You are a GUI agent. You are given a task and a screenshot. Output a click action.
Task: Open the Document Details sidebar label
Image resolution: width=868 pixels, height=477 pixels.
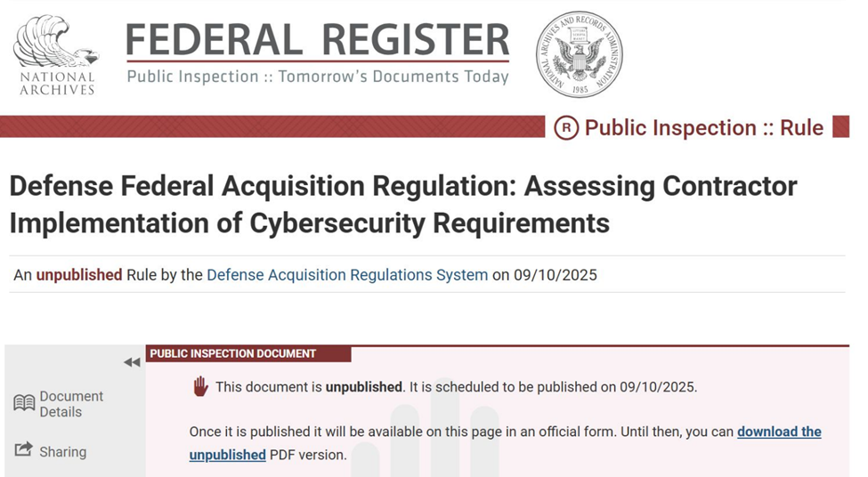coord(71,404)
